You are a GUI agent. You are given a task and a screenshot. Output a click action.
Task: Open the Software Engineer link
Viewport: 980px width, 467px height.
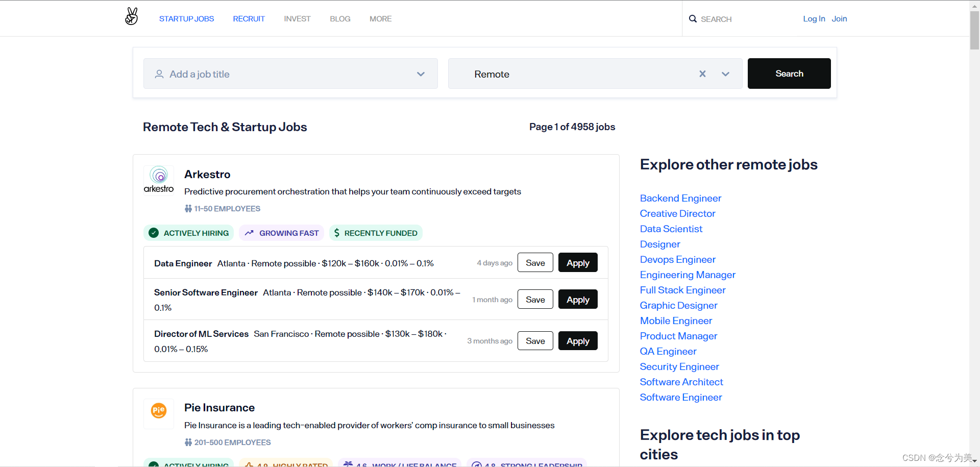point(681,397)
